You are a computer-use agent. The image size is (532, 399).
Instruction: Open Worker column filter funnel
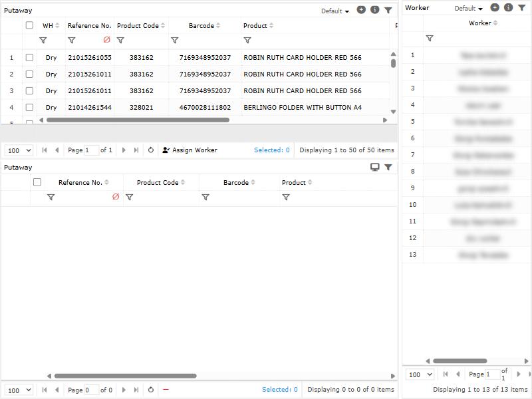pyautogui.click(x=430, y=39)
